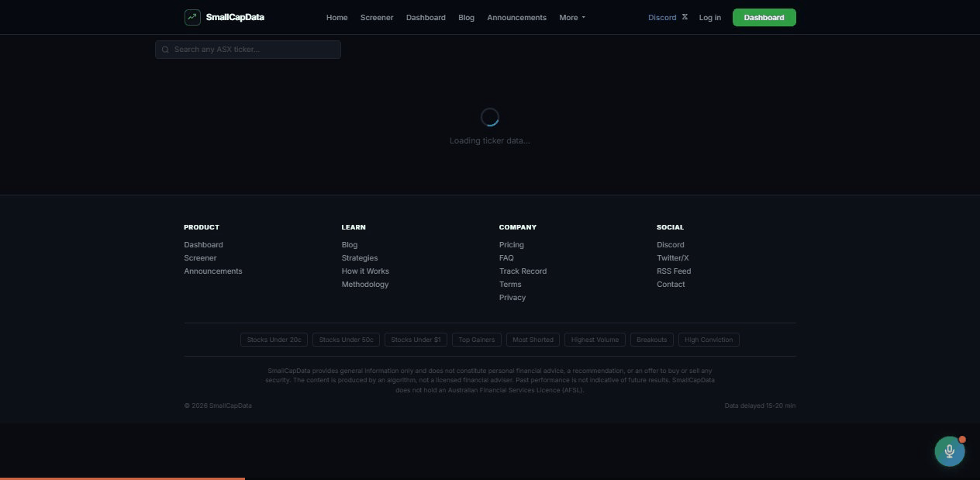Click the SmallCapData trending-arrow logo icon
980x480 pixels.
pyautogui.click(x=192, y=16)
